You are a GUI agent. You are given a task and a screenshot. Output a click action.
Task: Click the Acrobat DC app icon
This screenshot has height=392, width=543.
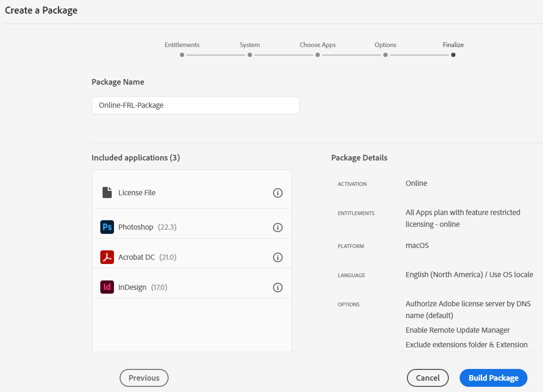click(x=107, y=257)
